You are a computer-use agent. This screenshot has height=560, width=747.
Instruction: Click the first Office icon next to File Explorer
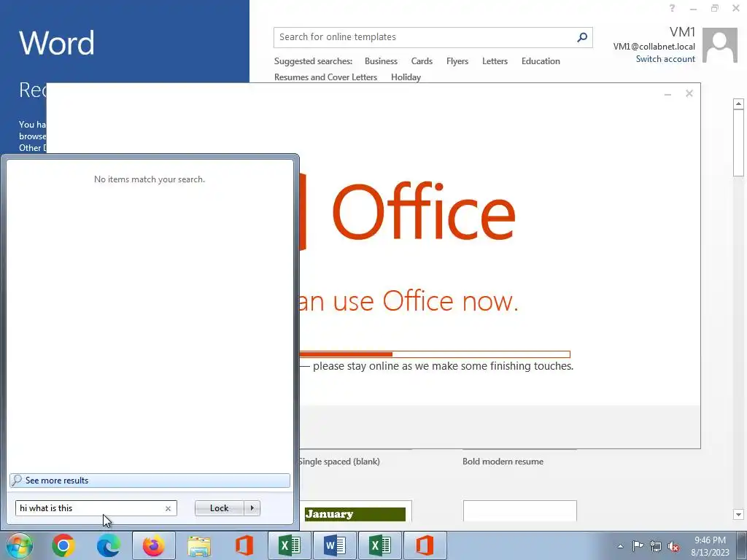(244, 545)
